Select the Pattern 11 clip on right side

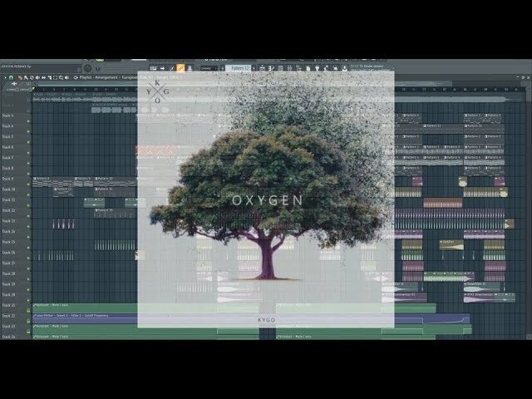point(443,129)
